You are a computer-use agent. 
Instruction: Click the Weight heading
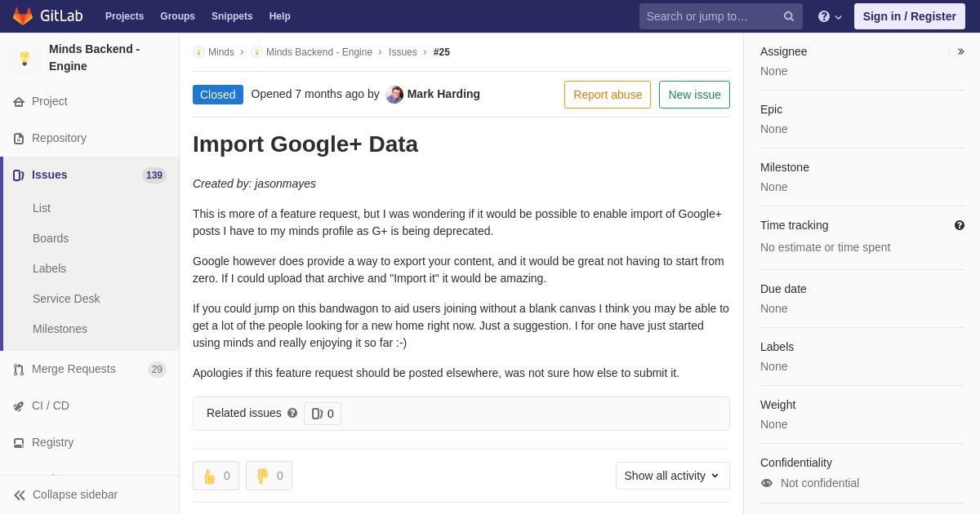[777, 405]
